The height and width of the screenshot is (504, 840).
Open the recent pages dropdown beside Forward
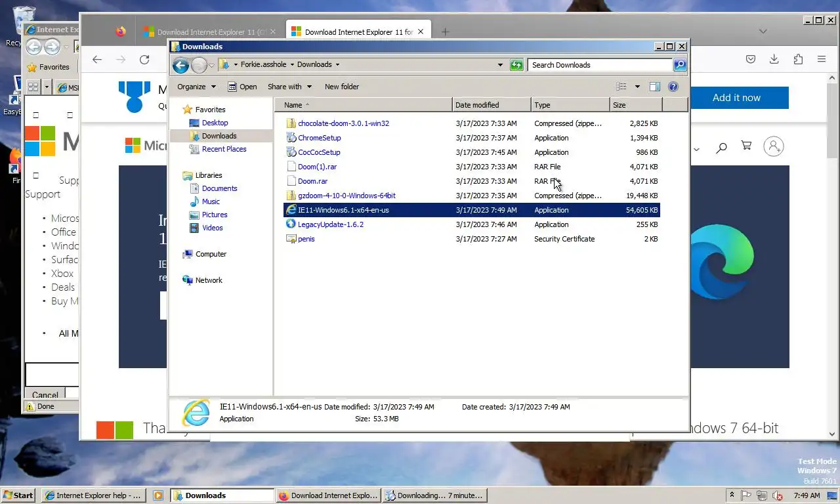pyautogui.click(x=211, y=66)
